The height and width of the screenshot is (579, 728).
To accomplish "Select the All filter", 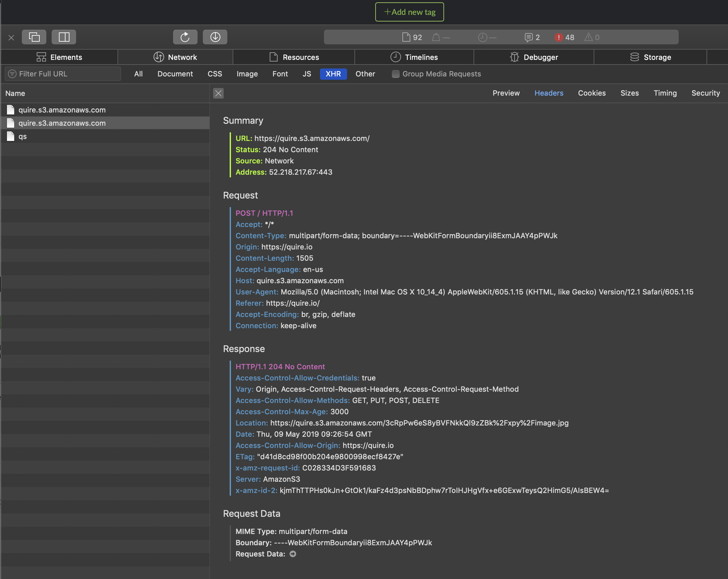I will (138, 74).
